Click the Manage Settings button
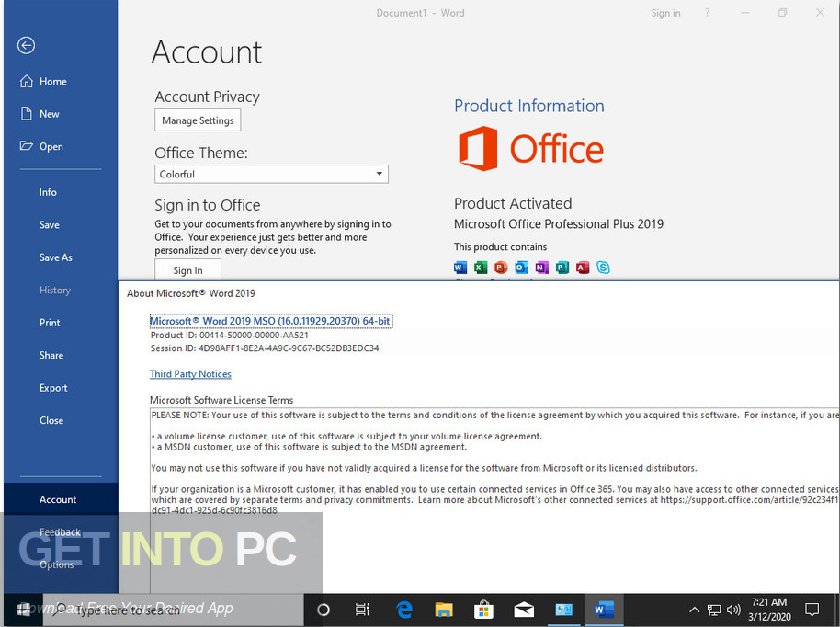This screenshot has height=627, width=840. pyautogui.click(x=198, y=120)
